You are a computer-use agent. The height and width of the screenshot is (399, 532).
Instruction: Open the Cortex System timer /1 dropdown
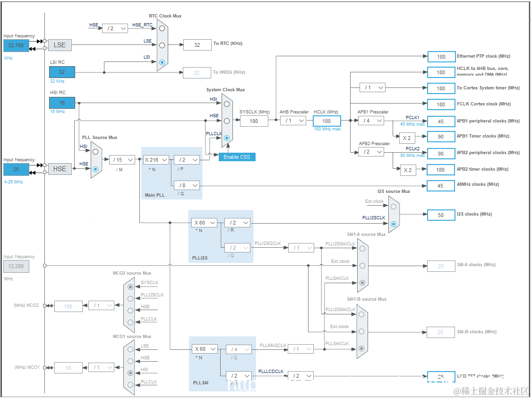pyautogui.click(x=372, y=87)
